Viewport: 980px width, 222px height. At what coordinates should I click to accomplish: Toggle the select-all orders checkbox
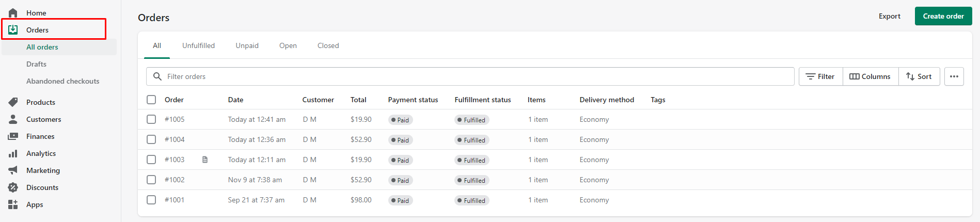pos(151,100)
